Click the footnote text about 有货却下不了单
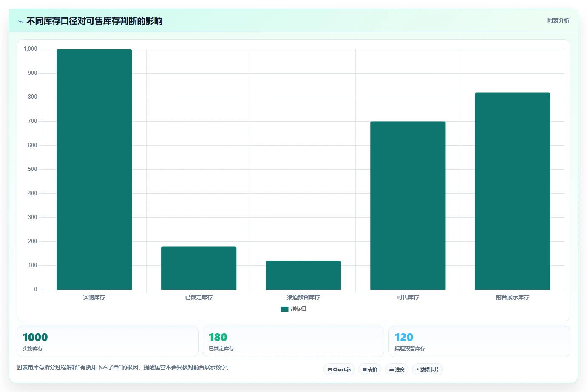The image size is (587, 392). click(124, 367)
